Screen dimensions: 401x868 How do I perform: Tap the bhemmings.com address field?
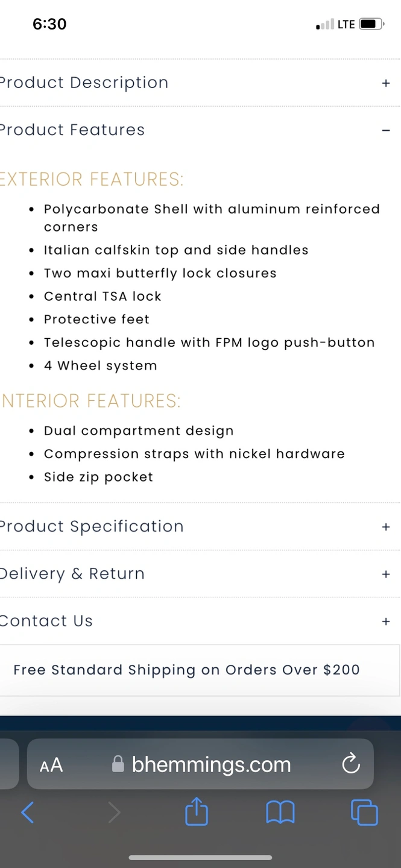pyautogui.click(x=200, y=764)
